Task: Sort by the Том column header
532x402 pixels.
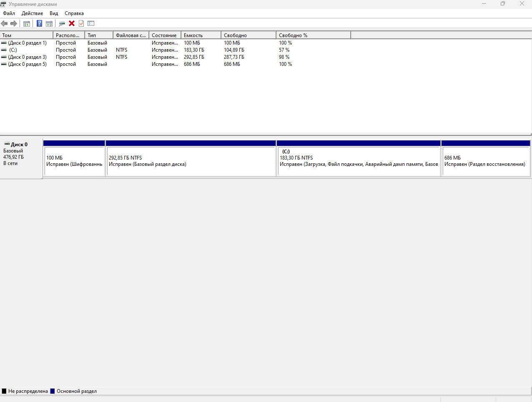Action: tap(27, 35)
